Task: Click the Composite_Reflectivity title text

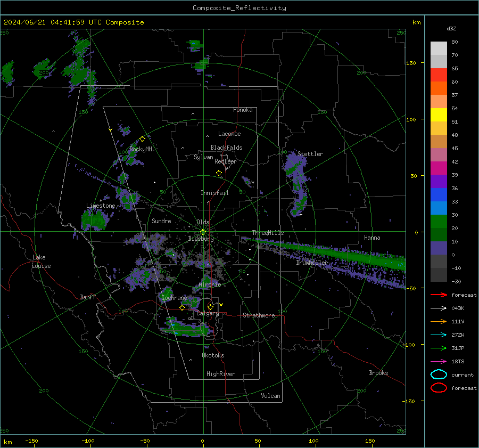Action: point(240,8)
